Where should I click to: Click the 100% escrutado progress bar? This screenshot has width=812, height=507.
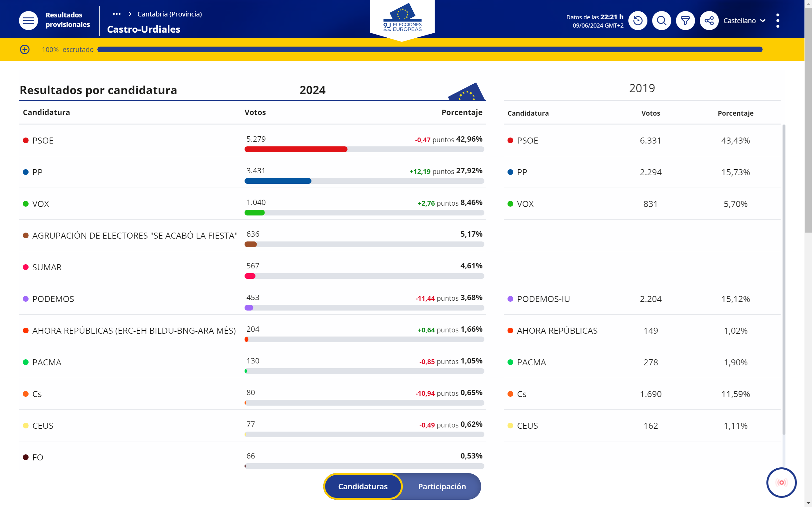pyautogui.click(x=429, y=50)
